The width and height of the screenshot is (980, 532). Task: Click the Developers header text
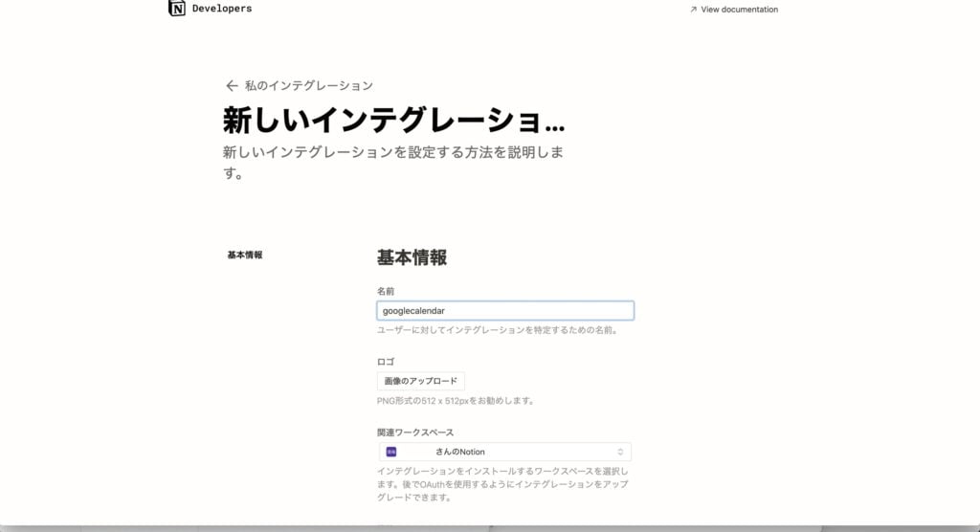coord(224,9)
